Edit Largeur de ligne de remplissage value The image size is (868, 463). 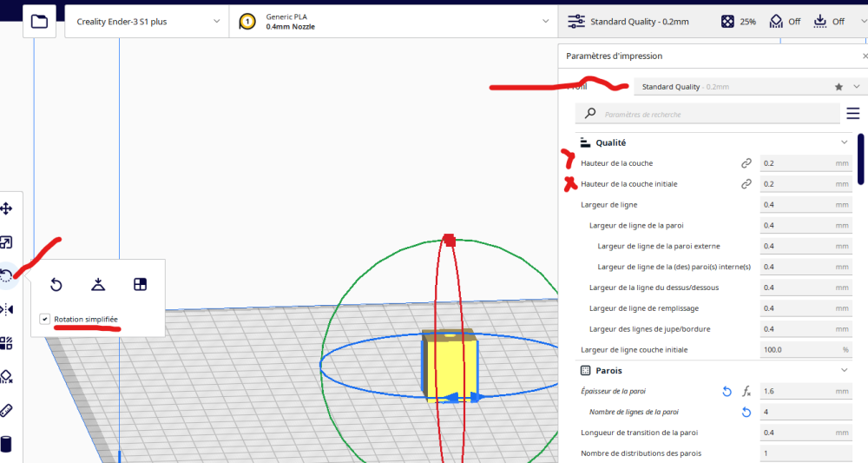pyautogui.click(x=806, y=308)
